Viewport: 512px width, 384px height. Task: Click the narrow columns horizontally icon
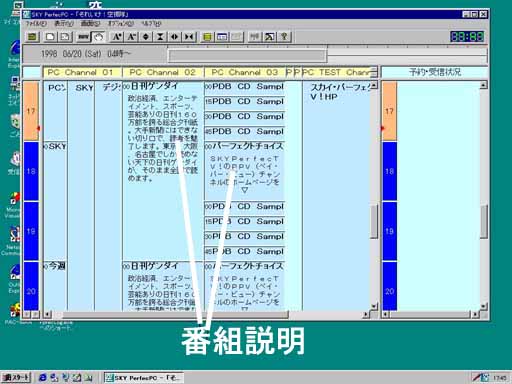[x=189, y=37]
